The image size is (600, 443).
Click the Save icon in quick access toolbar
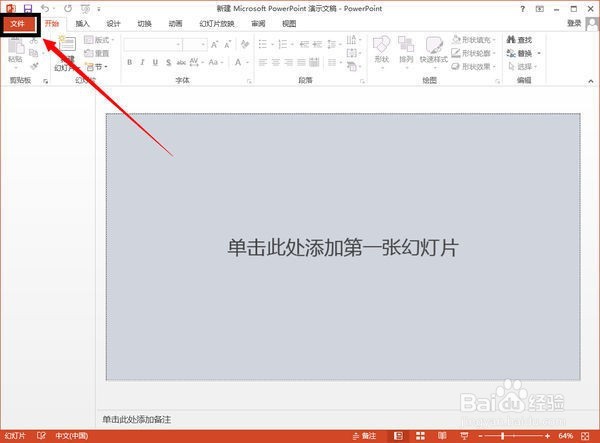(x=28, y=8)
